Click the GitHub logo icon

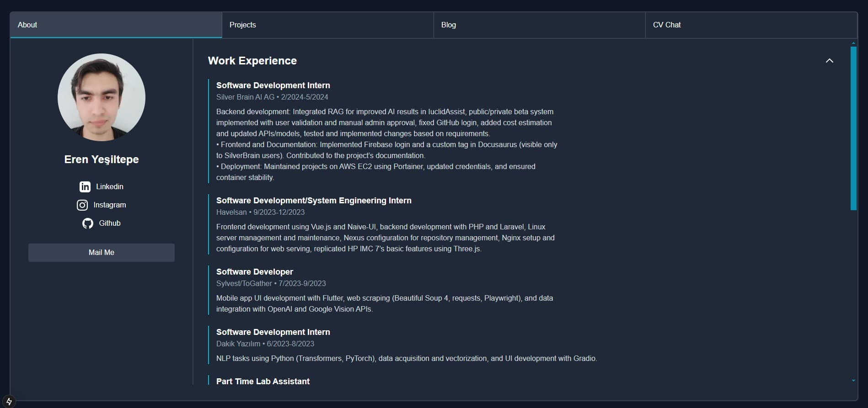(88, 223)
